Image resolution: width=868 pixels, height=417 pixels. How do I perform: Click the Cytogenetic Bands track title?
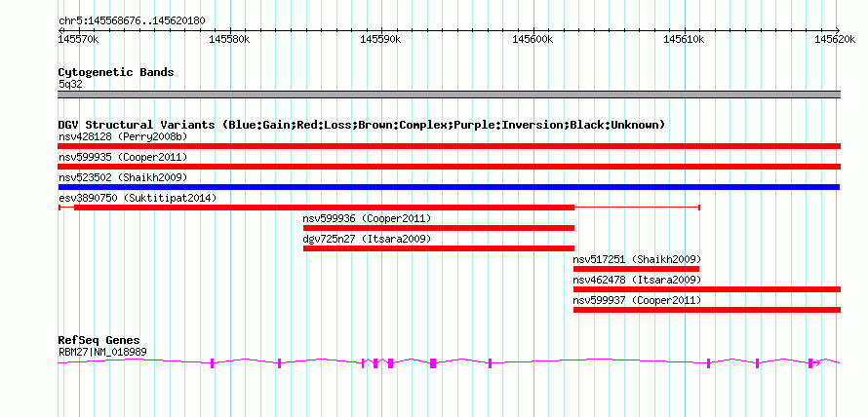point(116,72)
